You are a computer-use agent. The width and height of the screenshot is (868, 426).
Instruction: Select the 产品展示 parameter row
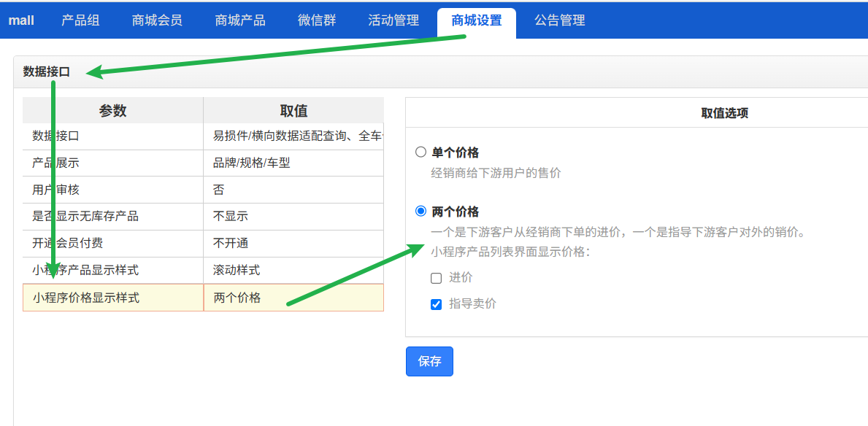coord(113,163)
